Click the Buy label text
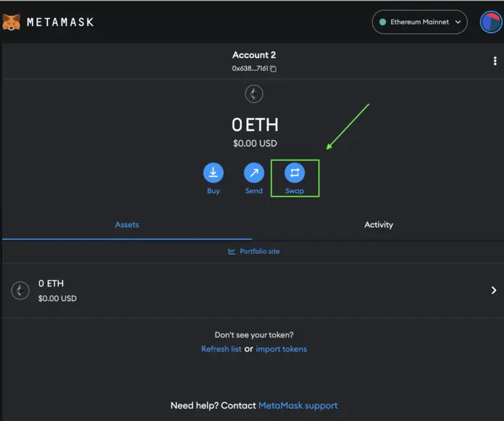The width and height of the screenshot is (504, 421). click(x=214, y=191)
